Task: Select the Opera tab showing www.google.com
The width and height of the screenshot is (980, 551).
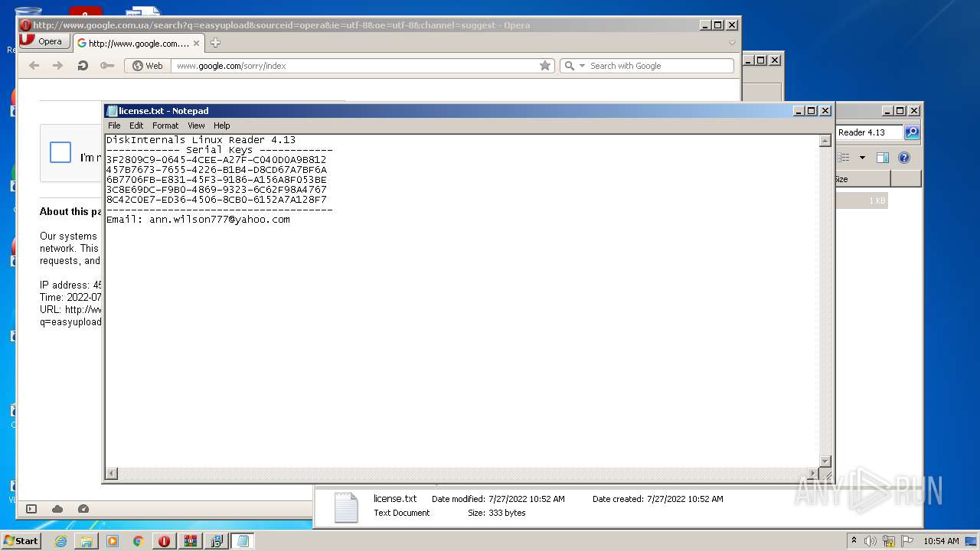Action: point(138,44)
